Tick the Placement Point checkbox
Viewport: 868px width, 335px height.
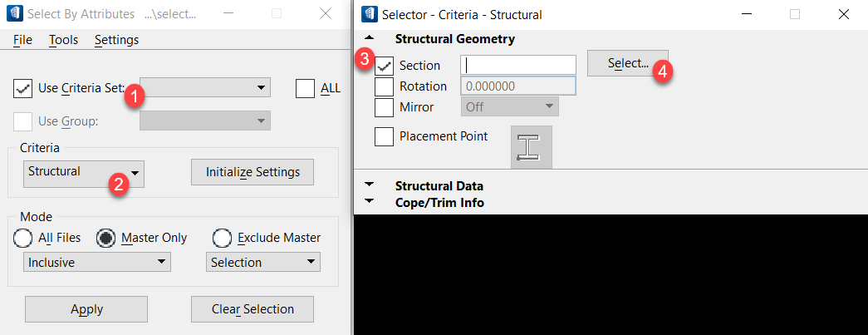(385, 136)
